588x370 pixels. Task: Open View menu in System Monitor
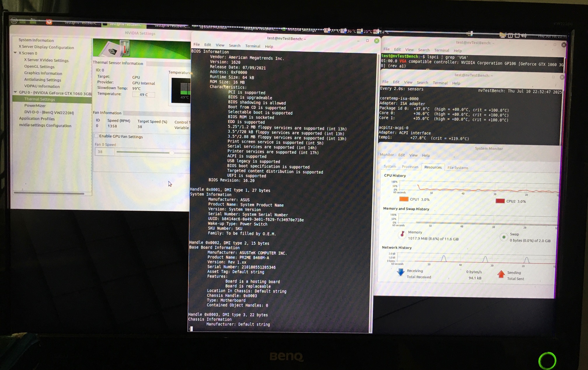(x=413, y=155)
